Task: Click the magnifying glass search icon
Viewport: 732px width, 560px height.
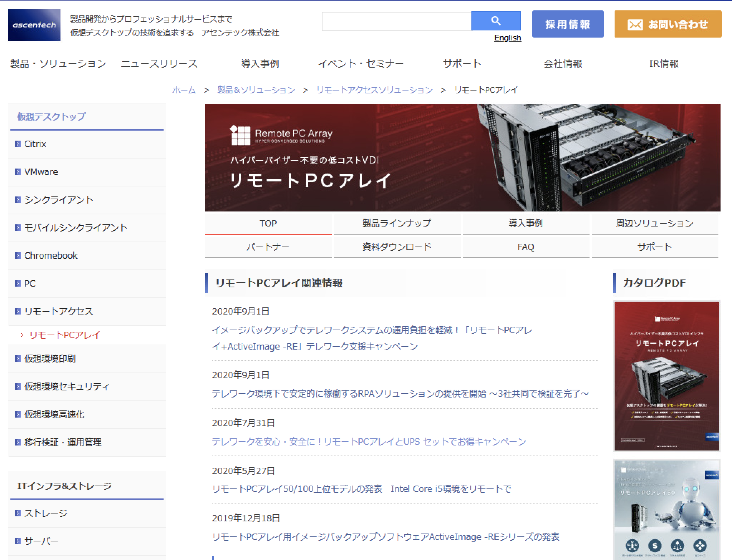Action: point(496,21)
